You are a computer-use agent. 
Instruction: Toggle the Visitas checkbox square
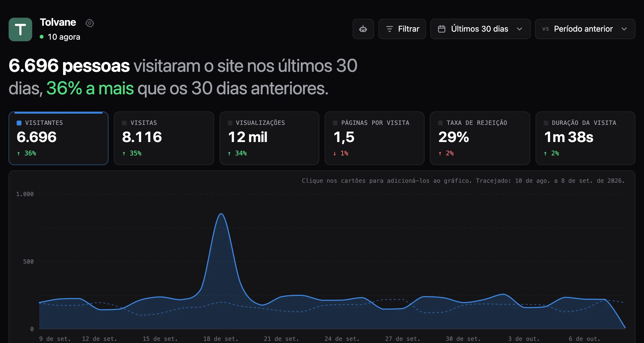(x=124, y=123)
